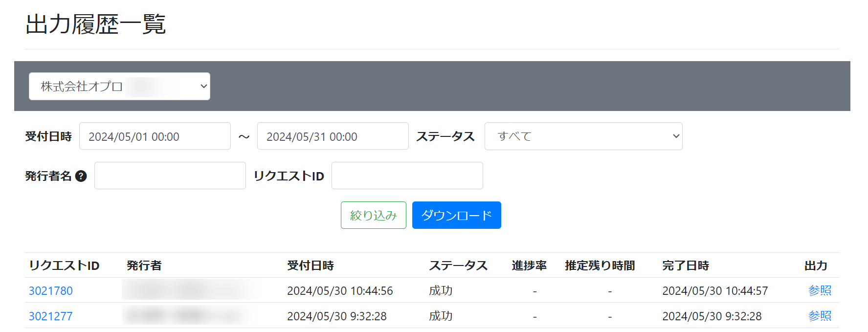Click 参照 in the 3021277 row
Image resolution: width=868 pixels, height=332 pixels.
[820, 316]
